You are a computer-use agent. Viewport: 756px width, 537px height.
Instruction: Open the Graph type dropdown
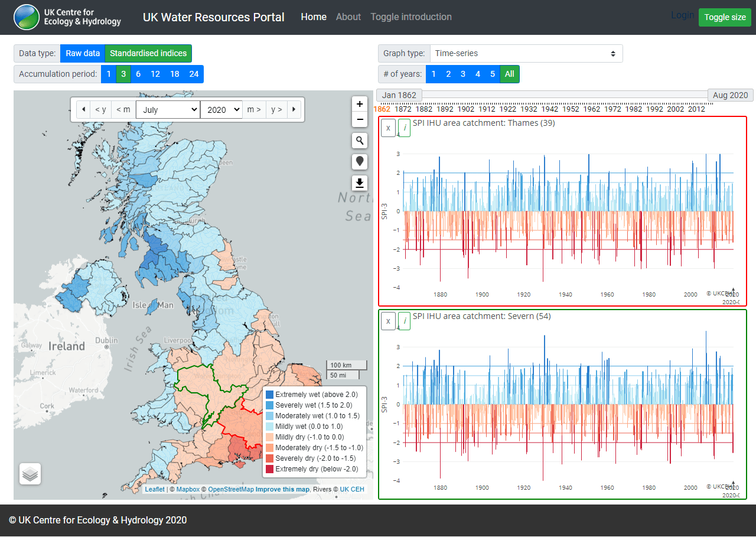coord(526,53)
